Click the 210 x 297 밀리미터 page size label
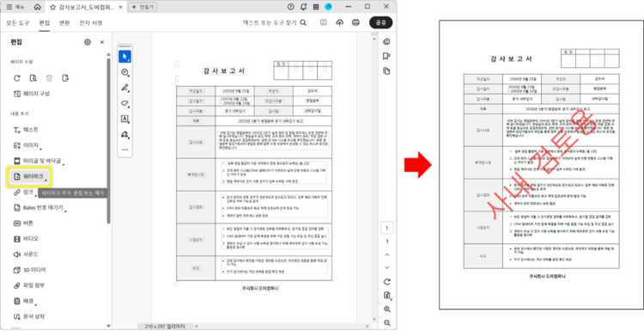 (x=164, y=327)
